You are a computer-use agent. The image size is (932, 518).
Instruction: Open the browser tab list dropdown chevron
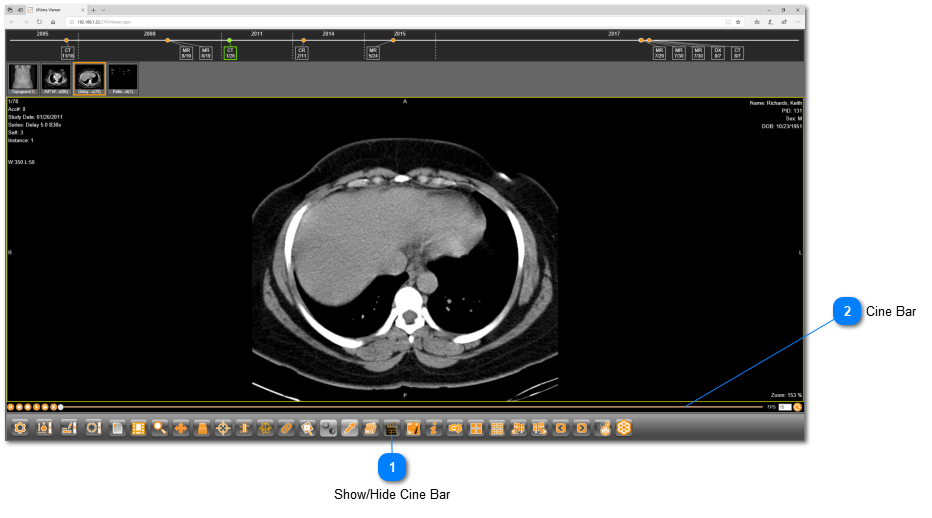click(x=103, y=10)
